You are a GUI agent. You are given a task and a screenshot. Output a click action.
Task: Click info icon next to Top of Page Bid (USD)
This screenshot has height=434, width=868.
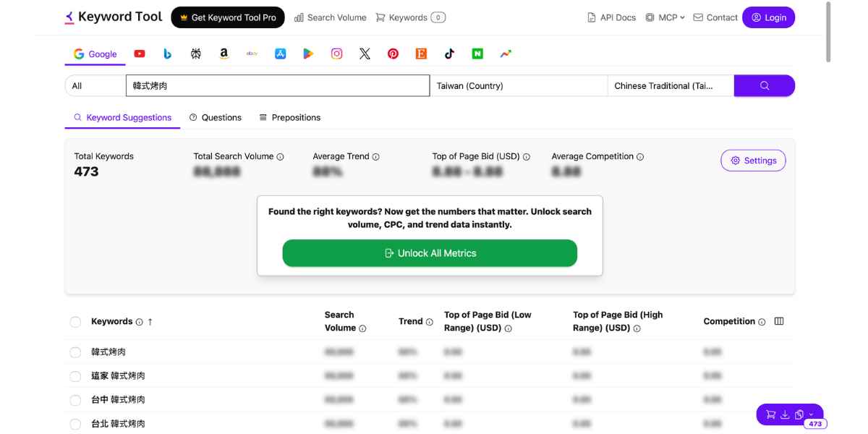pos(527,157)
